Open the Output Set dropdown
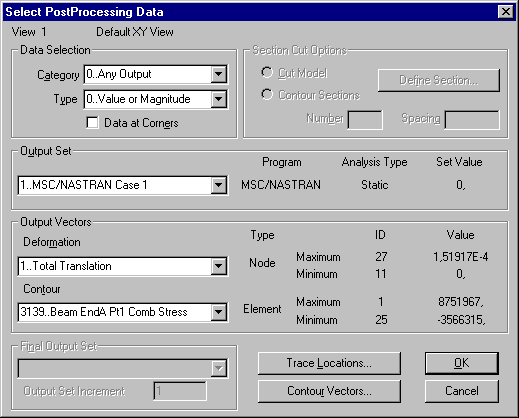Screen dimensions: 519x418 [219, 185]
